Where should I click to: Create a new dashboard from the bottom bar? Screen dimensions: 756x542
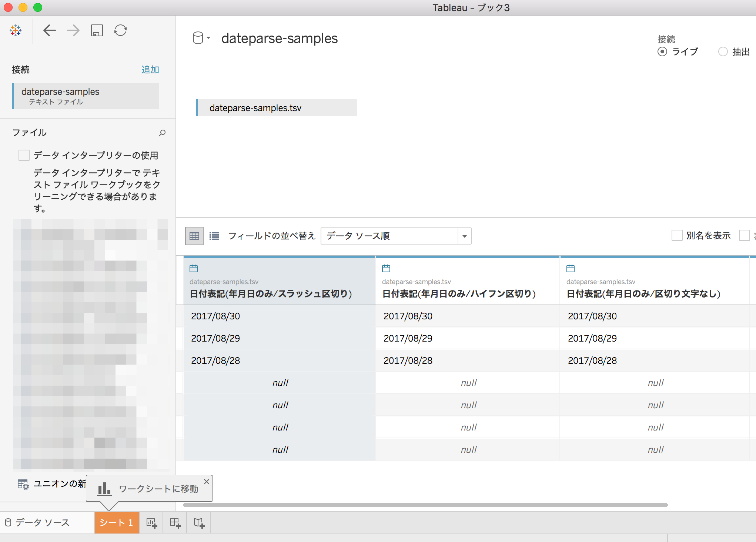pos(175,522)
